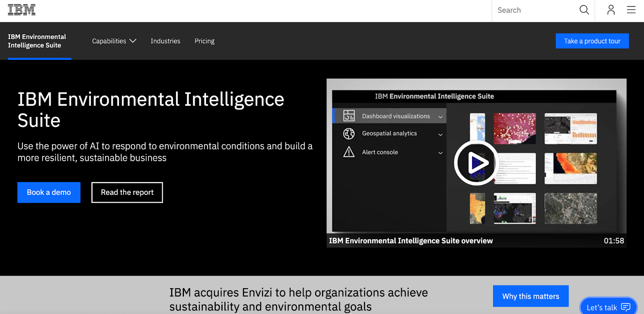Viewport: 644px width, 314px height.
Task: Click the 'Use the power of AI' subheading
Action: point(165,152)
